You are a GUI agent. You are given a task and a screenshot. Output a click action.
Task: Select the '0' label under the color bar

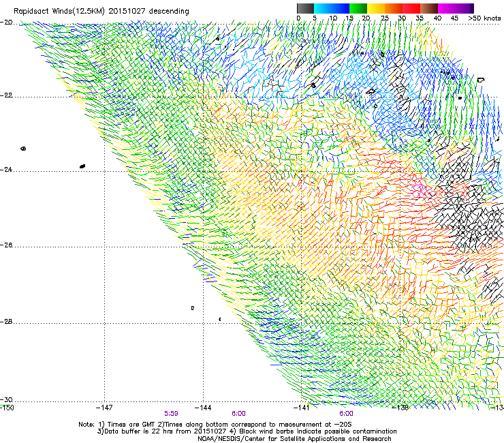click(x=298, y=18)
